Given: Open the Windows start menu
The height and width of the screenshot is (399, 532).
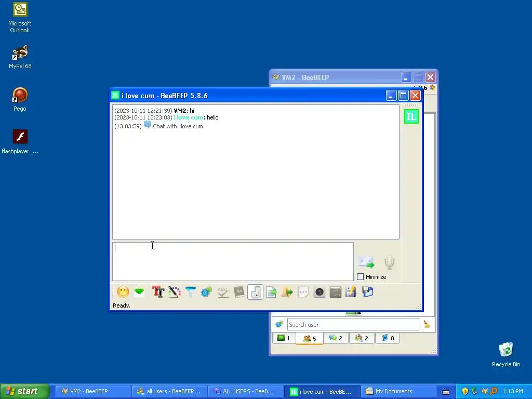Looking at the screenshot, I should click(24, 391).
